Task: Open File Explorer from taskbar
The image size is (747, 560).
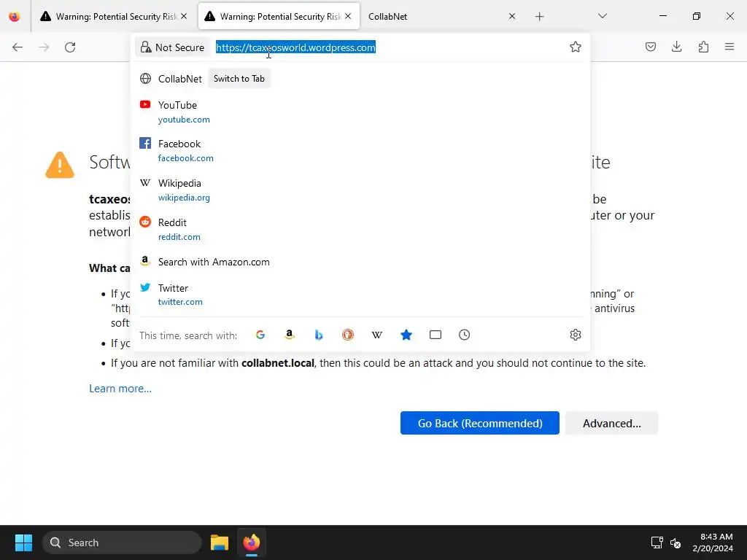Action: pyautogui.click(x=220, y=542)
